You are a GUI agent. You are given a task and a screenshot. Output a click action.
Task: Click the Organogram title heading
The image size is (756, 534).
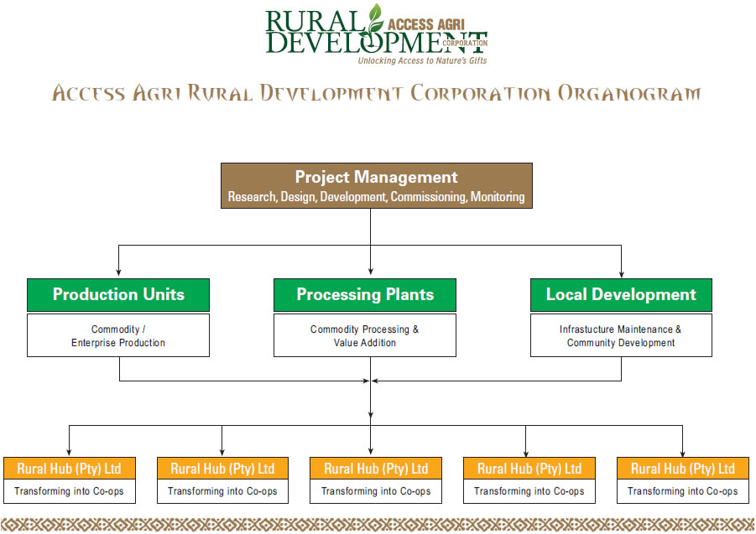click(376, 93)
